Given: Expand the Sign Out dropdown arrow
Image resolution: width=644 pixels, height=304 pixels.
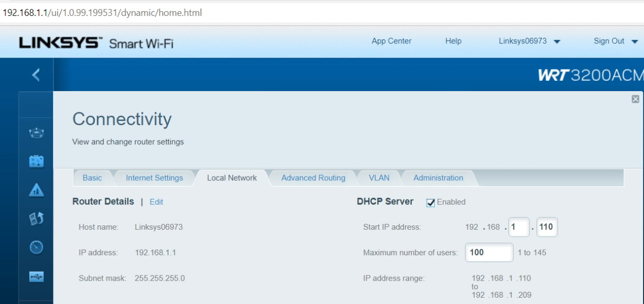Looking at the screenshot, I should (634, 41).
